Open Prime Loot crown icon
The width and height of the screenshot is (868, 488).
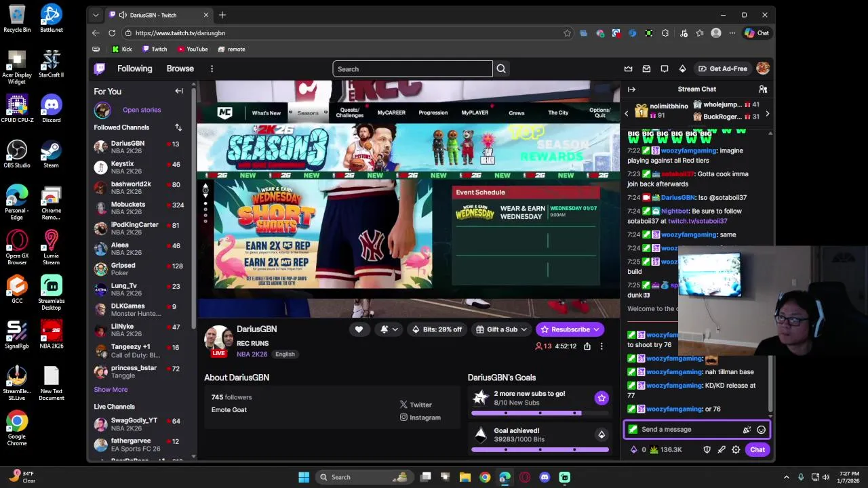[629, 68]
